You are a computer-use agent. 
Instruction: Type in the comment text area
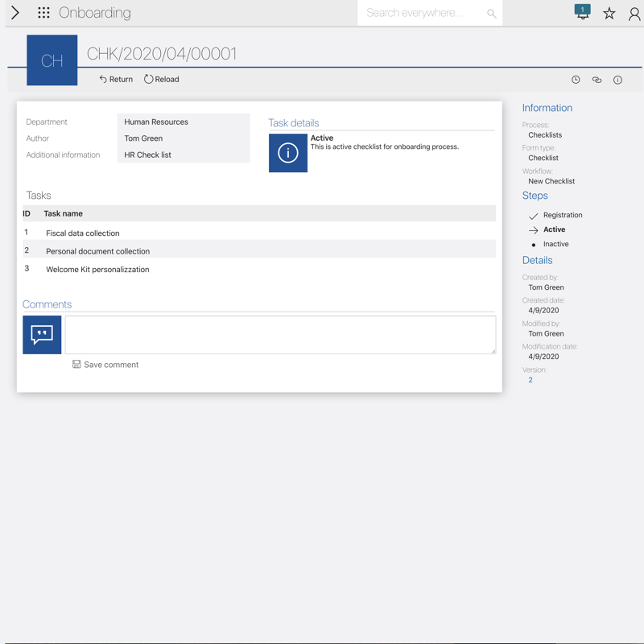coord(279,334)
